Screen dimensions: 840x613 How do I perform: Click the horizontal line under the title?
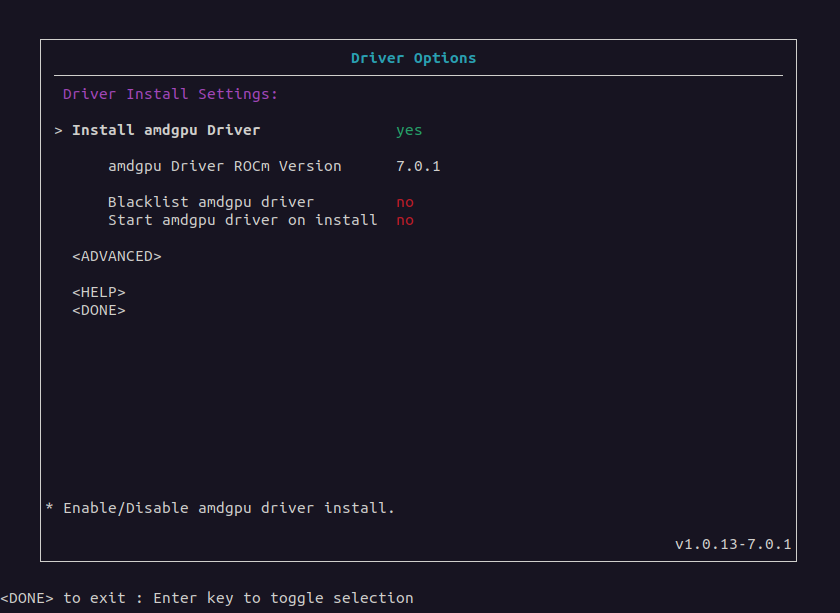coord(418,76)
